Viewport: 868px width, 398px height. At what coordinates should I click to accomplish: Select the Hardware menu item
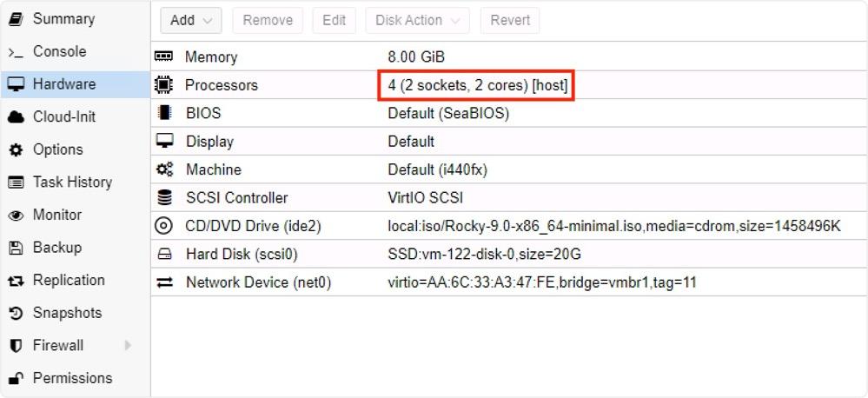click(76, 84)
